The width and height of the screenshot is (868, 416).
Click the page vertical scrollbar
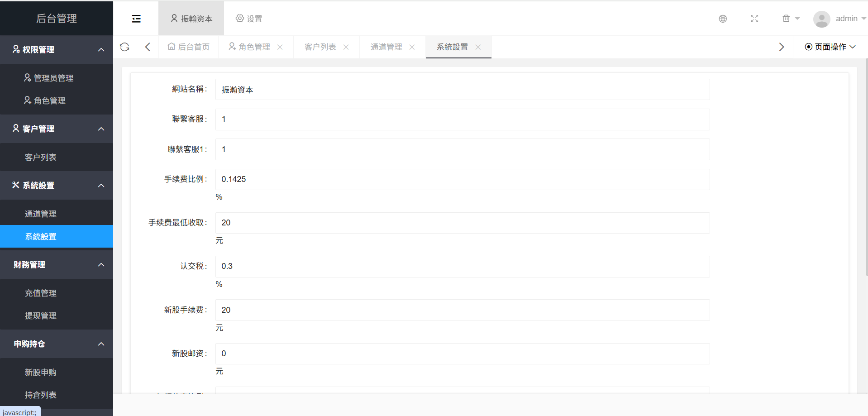tap(866, 167)
